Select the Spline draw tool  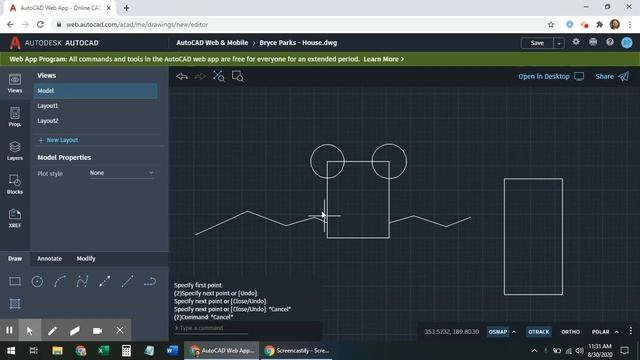[x=82, y=281]
